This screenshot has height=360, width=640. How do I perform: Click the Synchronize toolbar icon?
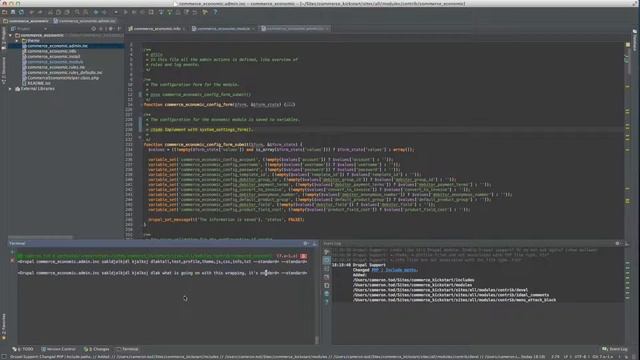point(21,12)
